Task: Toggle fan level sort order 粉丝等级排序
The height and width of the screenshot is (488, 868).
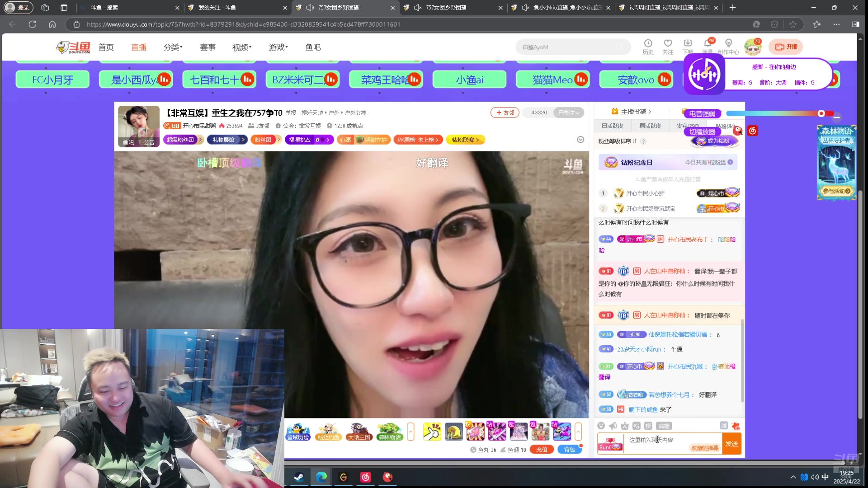Action: 617,141
